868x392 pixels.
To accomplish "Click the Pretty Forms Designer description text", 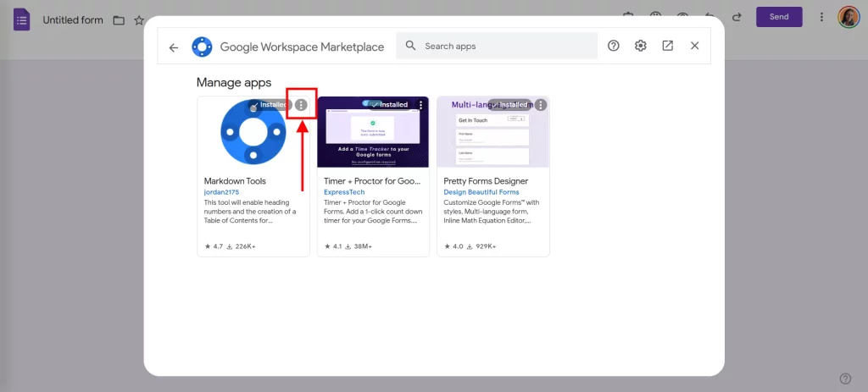I will [x=492, y=212].
